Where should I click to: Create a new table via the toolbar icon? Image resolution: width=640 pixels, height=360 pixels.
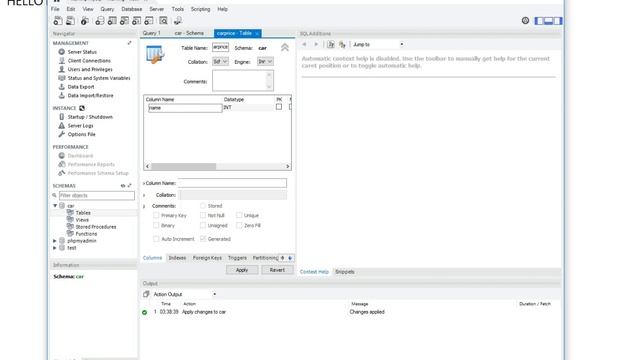(112, 21)
